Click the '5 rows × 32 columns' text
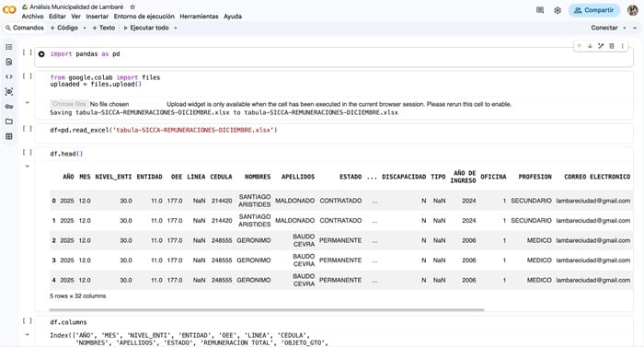 click(x=78, y=296)
